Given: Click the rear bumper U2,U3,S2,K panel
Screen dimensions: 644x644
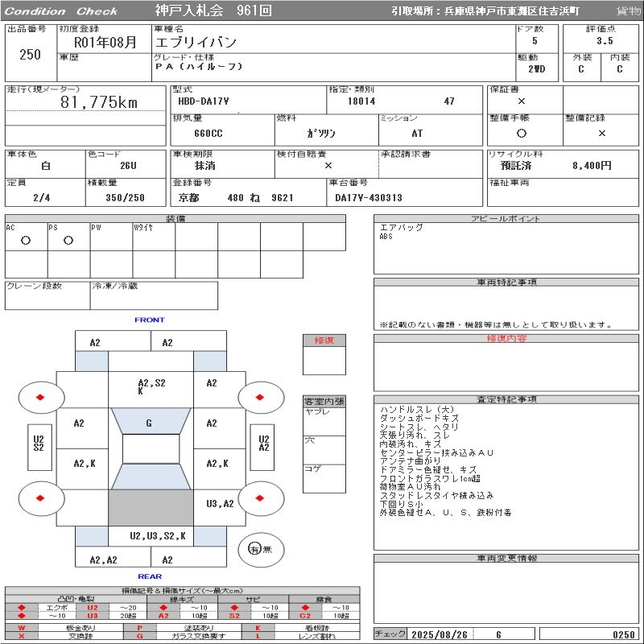Looking at the screenshot, I should pos(158,535).
